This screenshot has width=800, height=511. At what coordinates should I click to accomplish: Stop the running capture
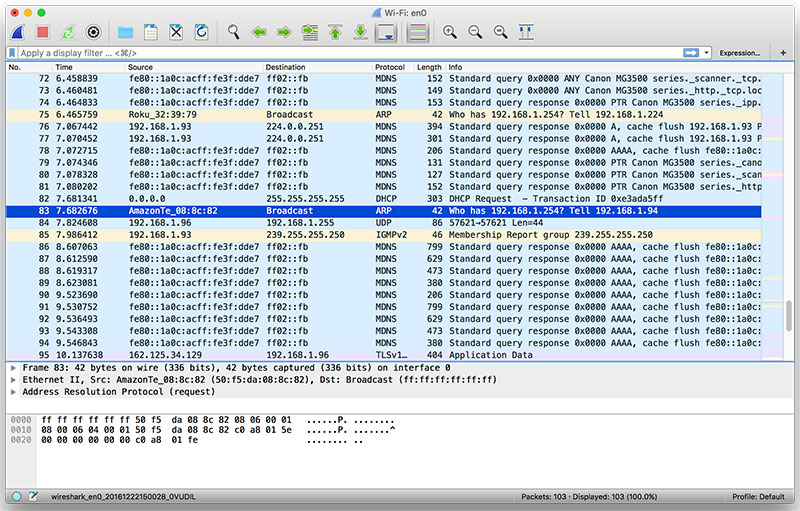[x=43, y=33]
